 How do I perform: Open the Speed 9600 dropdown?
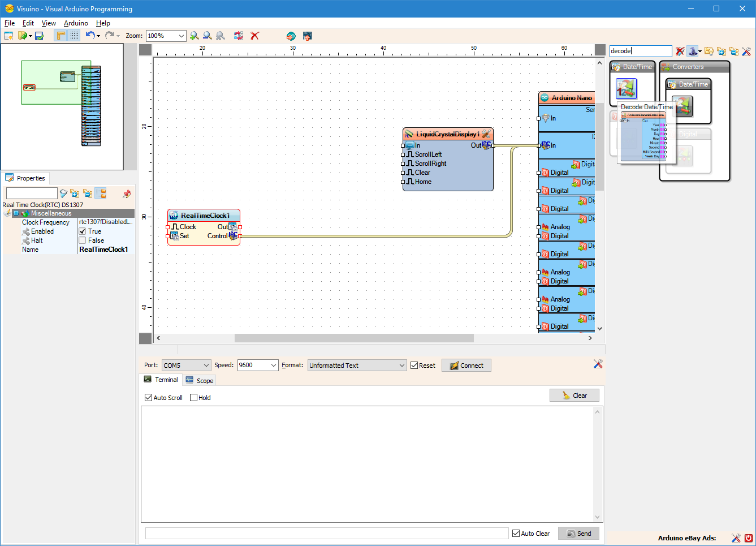pos(258,366)
